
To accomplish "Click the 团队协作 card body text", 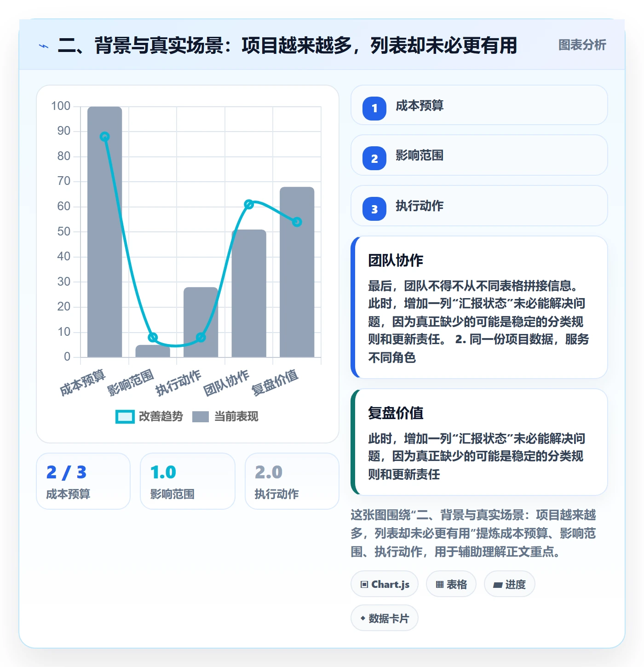I will coord(478,321).
